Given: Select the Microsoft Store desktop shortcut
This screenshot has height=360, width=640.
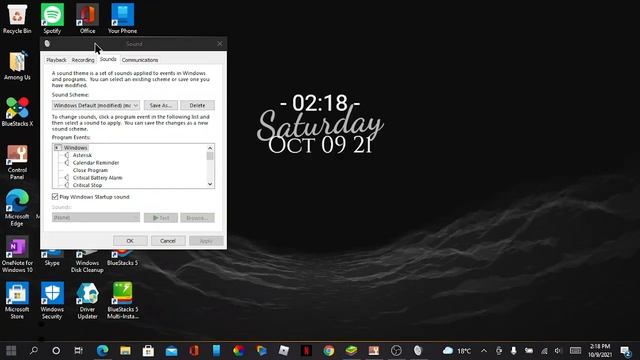Looking at the screenshot, I should [17, 301].
